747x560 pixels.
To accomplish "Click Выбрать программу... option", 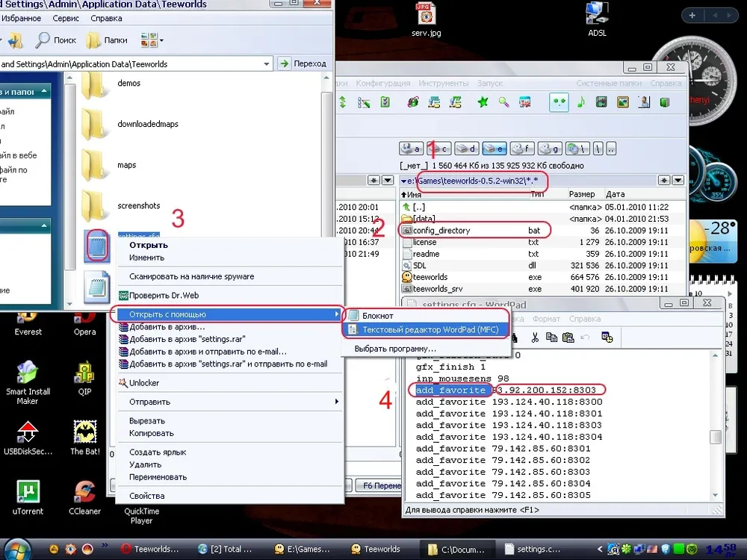I will pos(394,349).
